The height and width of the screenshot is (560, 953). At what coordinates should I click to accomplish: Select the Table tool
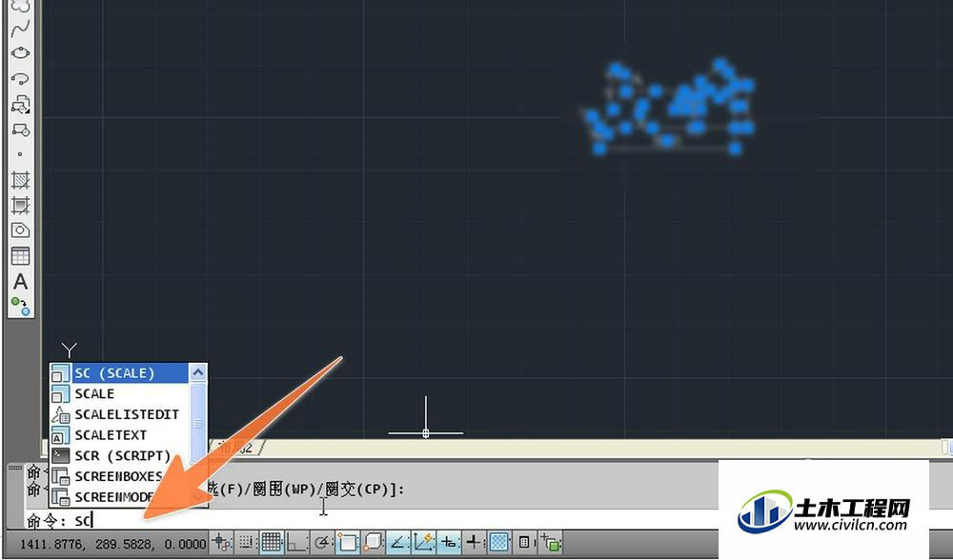coord(21,255)
